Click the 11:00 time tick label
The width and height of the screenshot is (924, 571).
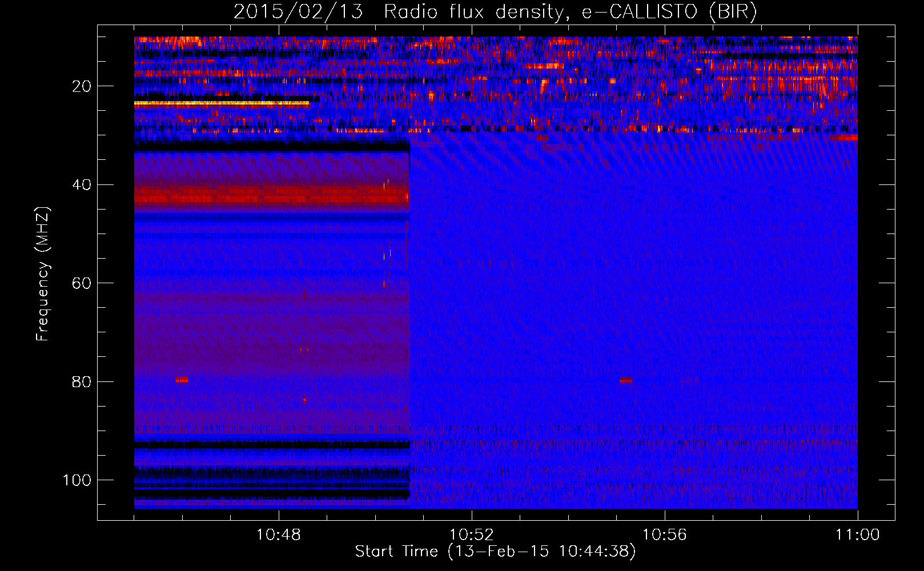[857, 535]
